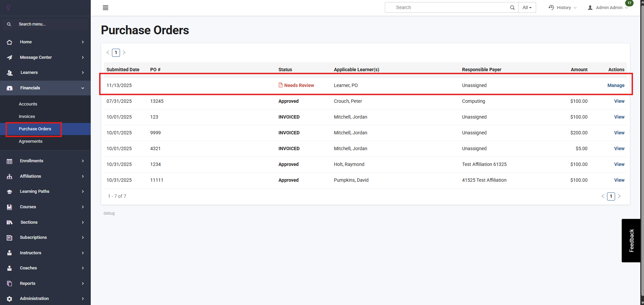Screen dimensions: 644x305
Task: View purchase order 11111
Action: coord(619,180)
